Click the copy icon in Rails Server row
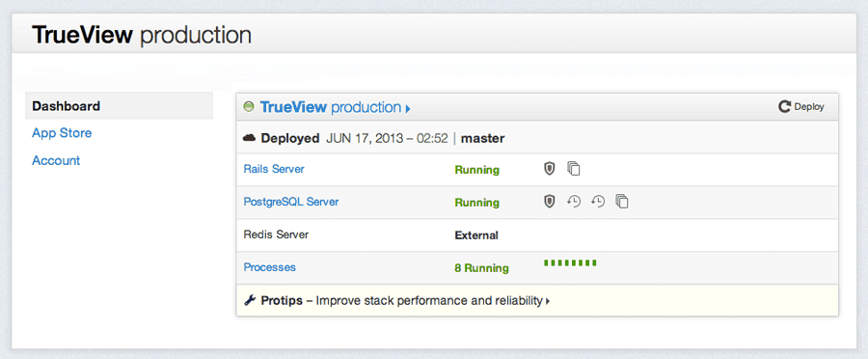The width and height of the screenshot is (868, 359). 574,169
